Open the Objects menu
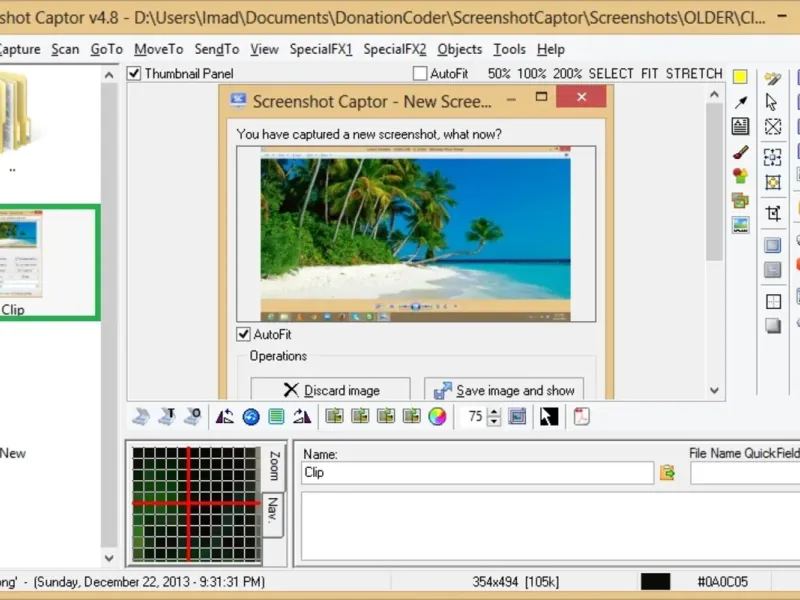The width and height of the screenshot is (800, 600). click(x=460, y=49)
